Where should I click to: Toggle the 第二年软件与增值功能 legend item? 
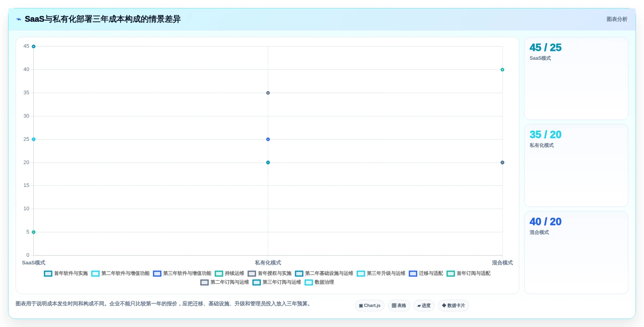120,273
